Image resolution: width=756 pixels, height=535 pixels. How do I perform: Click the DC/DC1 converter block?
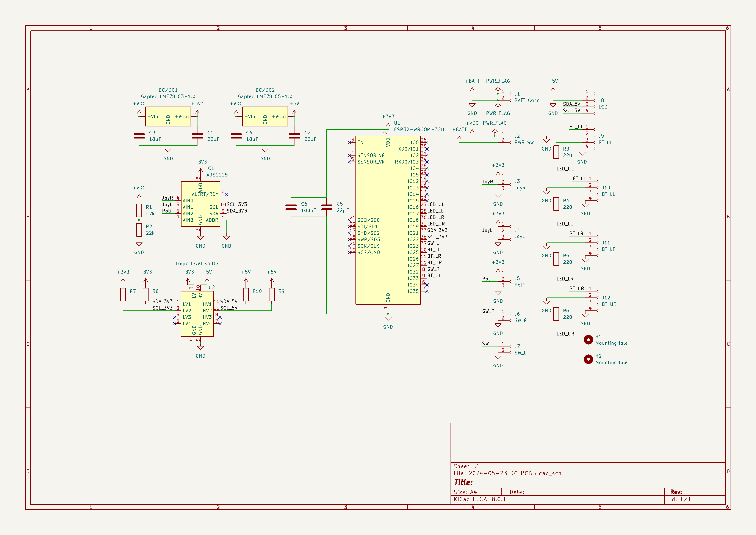click(x=168, y=116)
